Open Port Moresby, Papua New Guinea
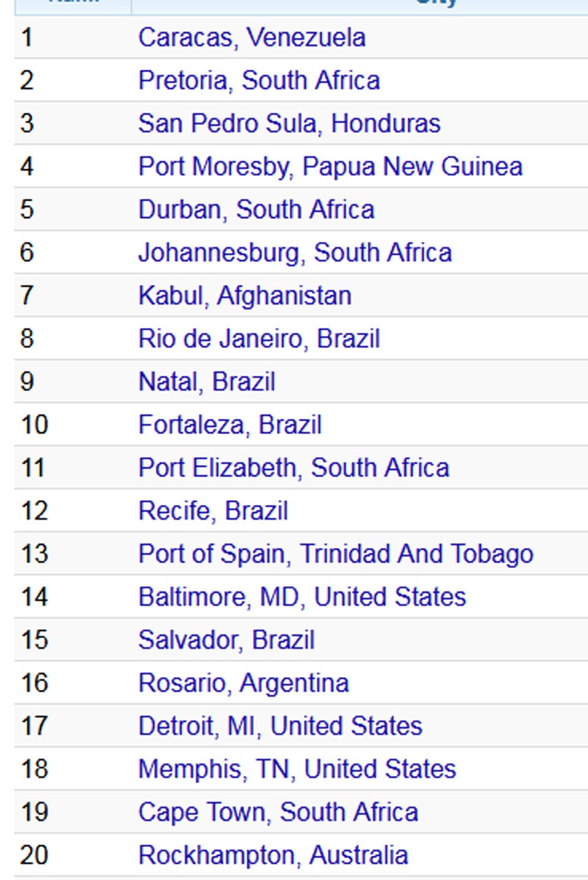The image size is (588, 880). click(x=330, y=167)
